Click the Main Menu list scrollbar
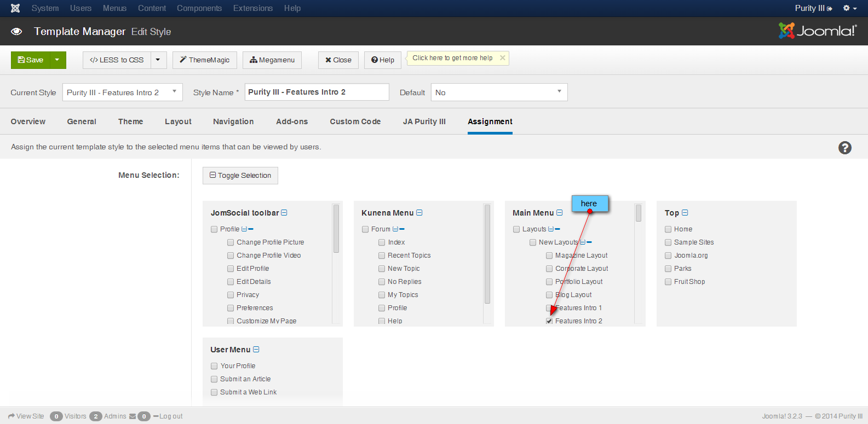The height and width of the screenshot is (424, 868). pos(639,213)
